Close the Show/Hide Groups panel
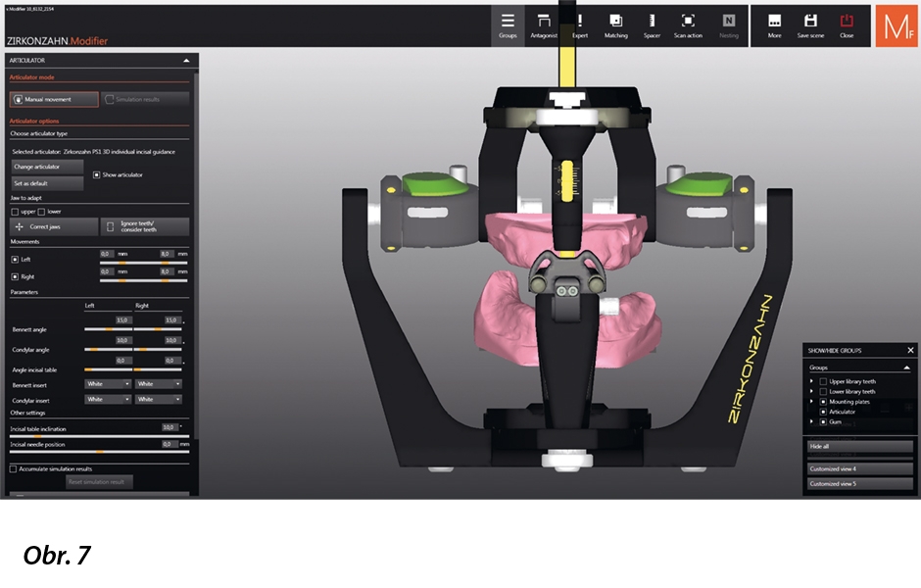Image resolution: width=921 pixels, height=588 pixels. pos(910,350)
